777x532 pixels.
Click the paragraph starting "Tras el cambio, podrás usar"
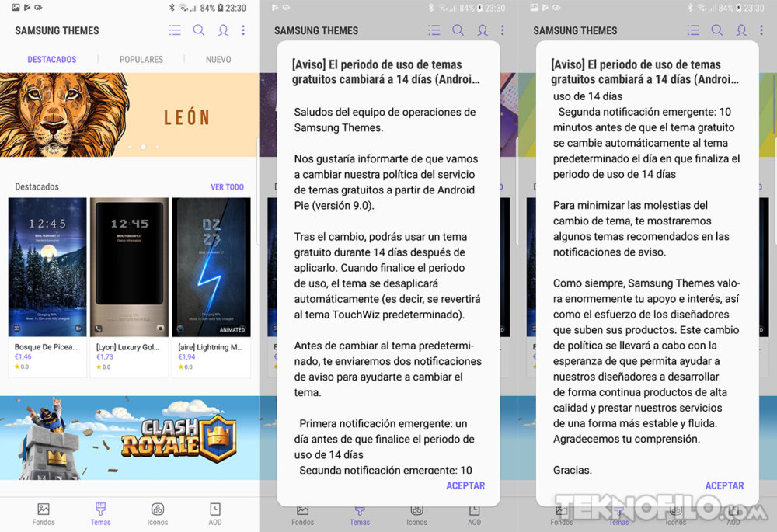(x=387, y=276)
